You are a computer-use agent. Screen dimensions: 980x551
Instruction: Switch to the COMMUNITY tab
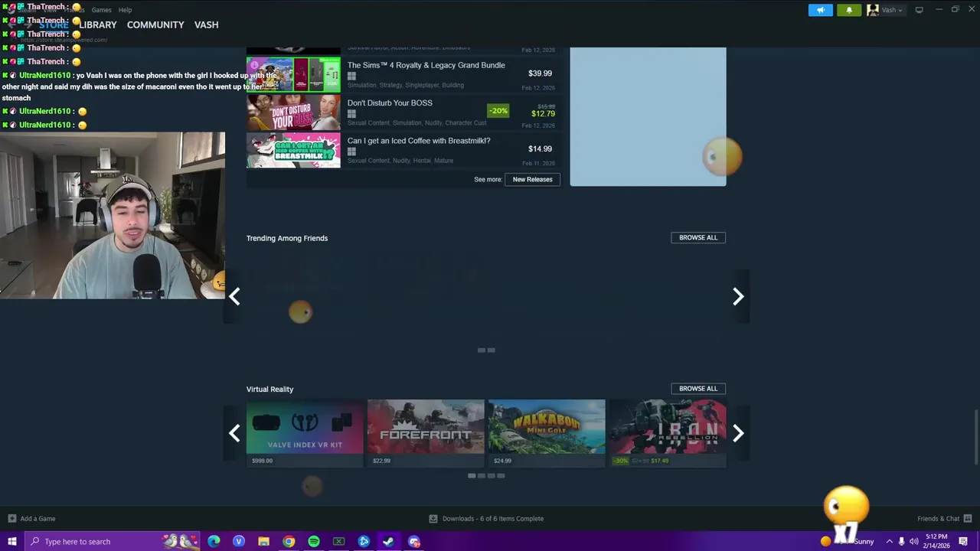click(155, 24)
